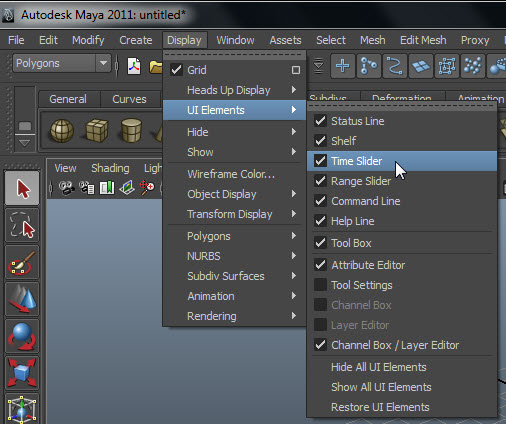Create a polygon sphere from shelf
Screen dimensions: 506x424
pyautogui.click(x=62, y=130)
